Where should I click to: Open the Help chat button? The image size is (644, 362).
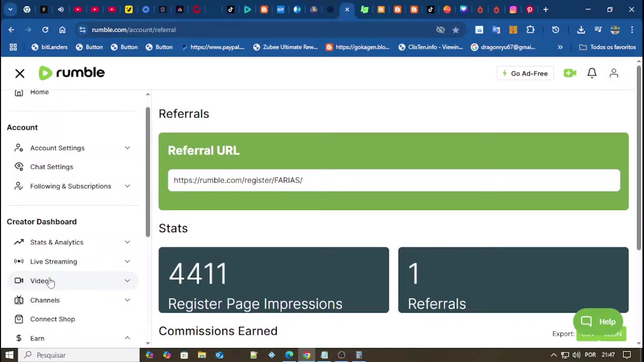(598, 322)
